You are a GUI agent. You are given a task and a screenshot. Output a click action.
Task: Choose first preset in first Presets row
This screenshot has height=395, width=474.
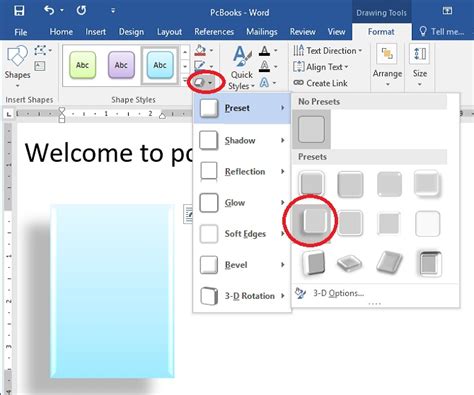pos(311,183)
